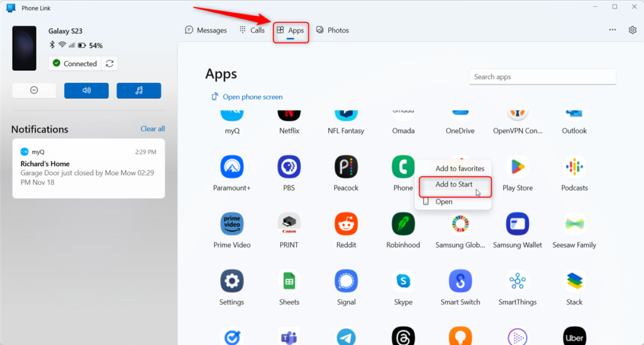Image resolution: width=644 pixels, height=345 pixels.
Task: Refresh the phone connection
Action: [x=109, y=63]
